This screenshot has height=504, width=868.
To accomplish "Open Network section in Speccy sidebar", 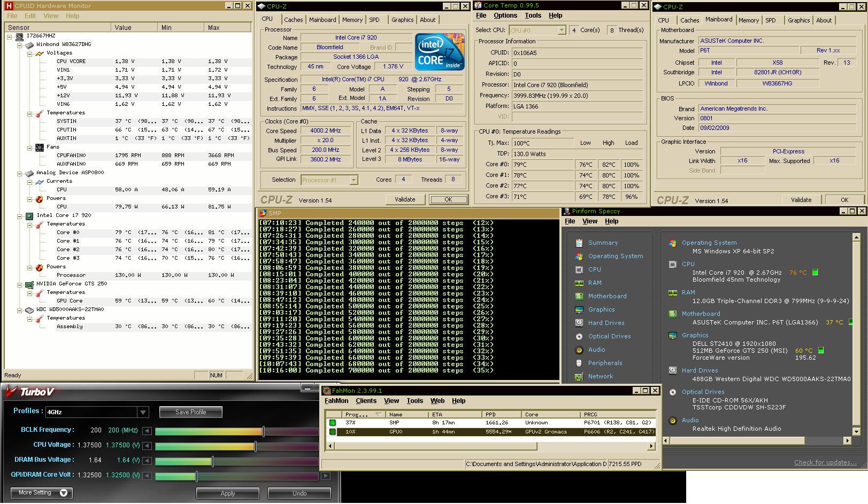I will pyautogui.click(x=601, y=376).
